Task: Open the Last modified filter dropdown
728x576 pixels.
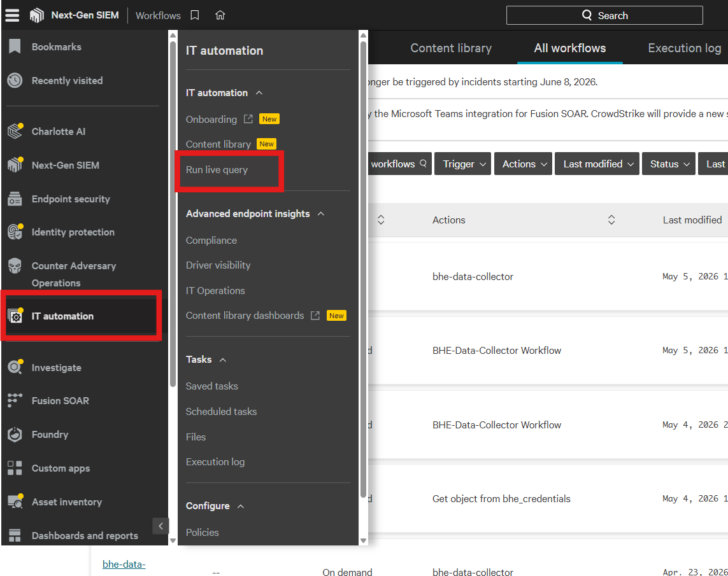Action: click(x=597, y=164)
